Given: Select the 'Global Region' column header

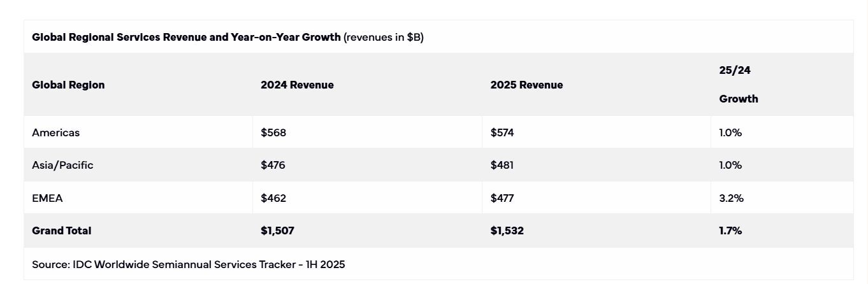Looking at the screenshot, I should coord(68,85).
